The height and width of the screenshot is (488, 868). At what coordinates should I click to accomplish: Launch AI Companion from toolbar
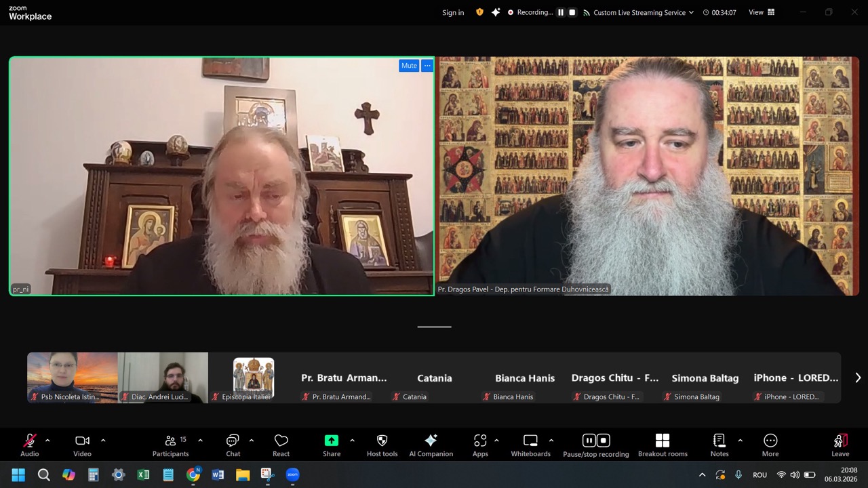point(431,444)
